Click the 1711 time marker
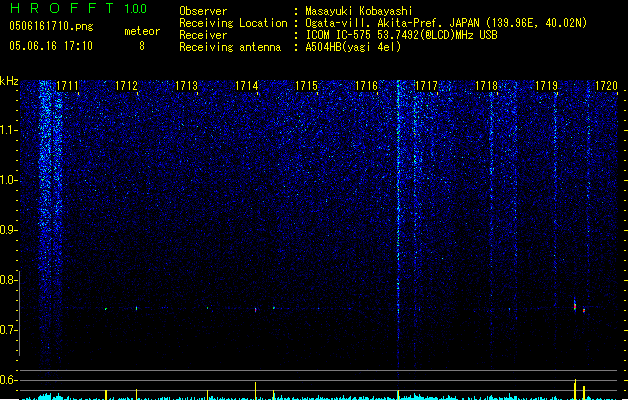This screenshot has width=629, height=400. point(67,86)
